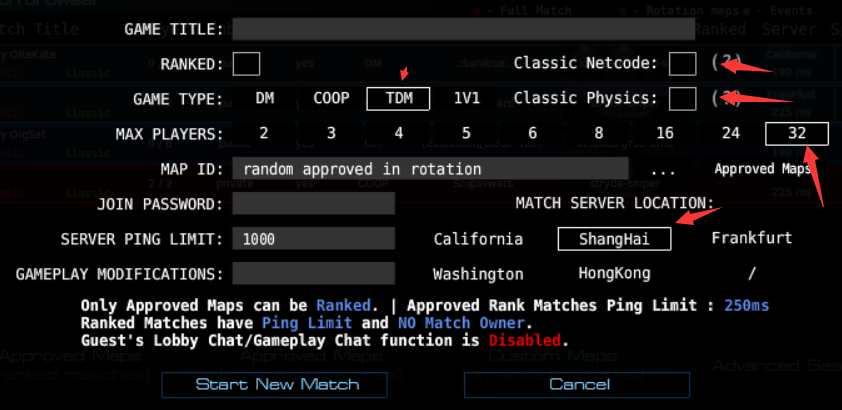Toggle the Classic Physics checkbox
This screenshot has width=842, height=410.
[683, 98]
